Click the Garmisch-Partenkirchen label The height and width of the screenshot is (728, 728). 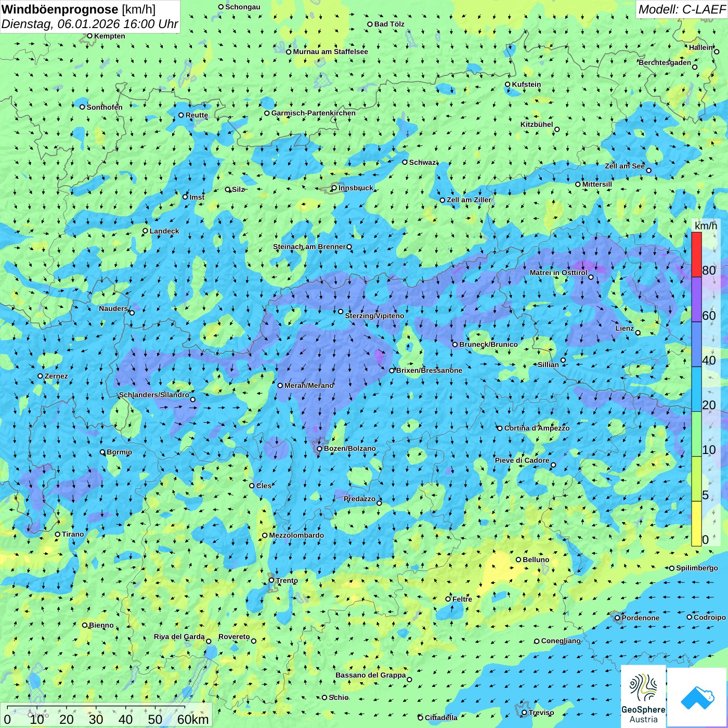[314, 113]
